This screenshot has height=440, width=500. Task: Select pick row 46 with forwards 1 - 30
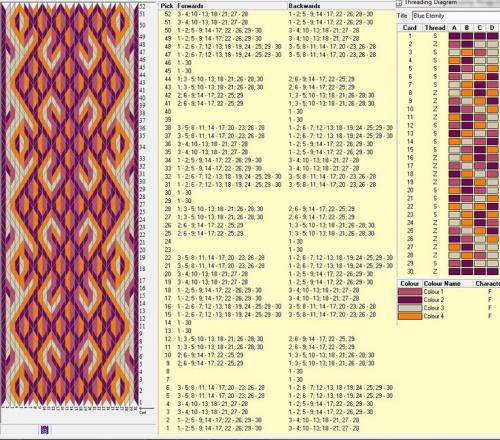click(277, 63)
